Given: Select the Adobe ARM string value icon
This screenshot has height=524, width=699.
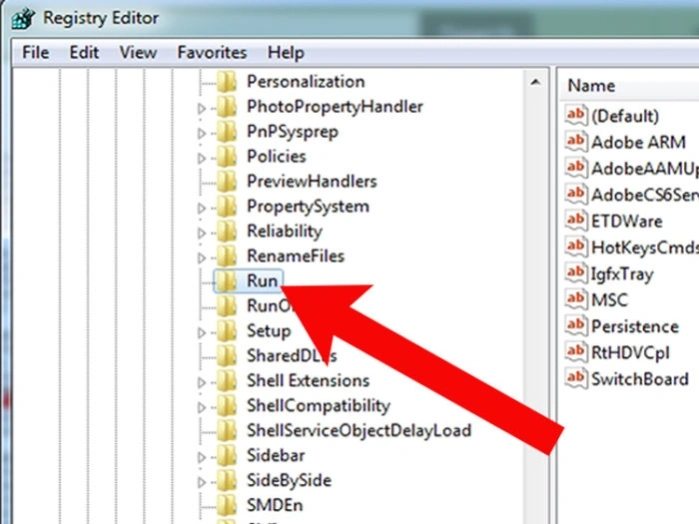Looking at the screenshot, I should (576, 141).
